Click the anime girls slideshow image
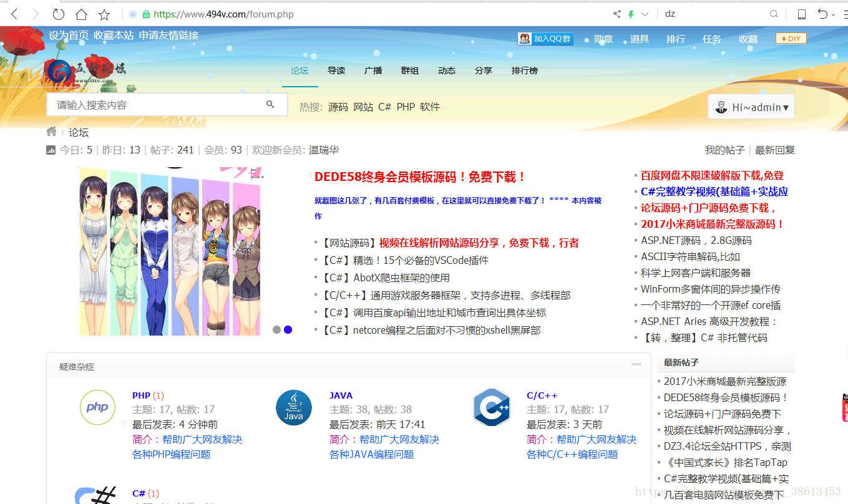Viewport: 848px width, 504px height. [170, 251]
